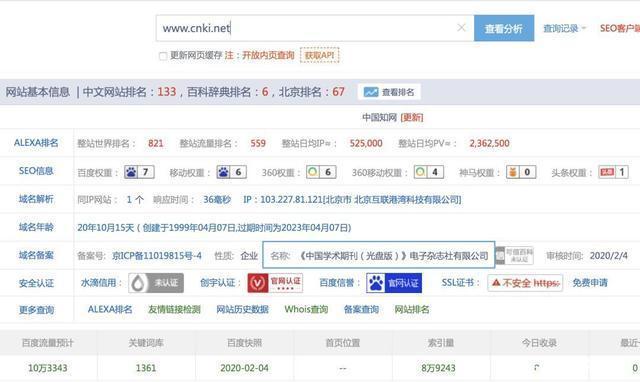The image size is (640, 382).
Task: Click the response time 36毫秒
Action: (217, 200)
